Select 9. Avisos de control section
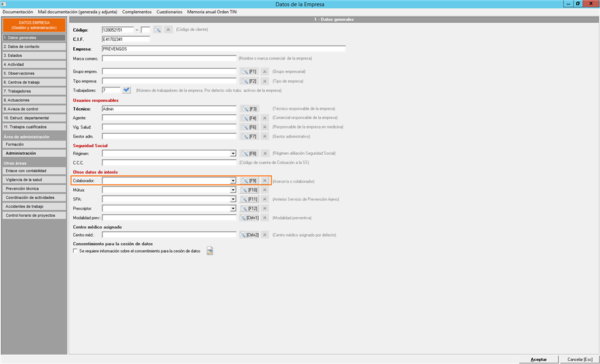 34,109
